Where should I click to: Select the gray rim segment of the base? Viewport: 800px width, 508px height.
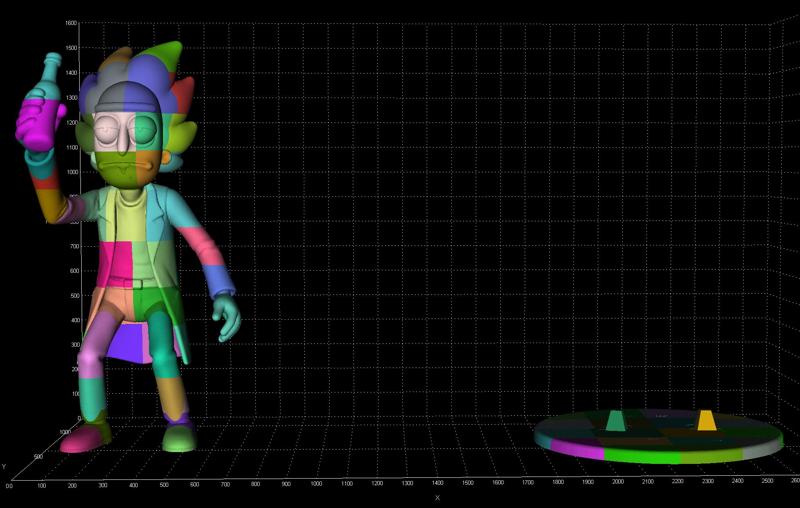point(762,449)
